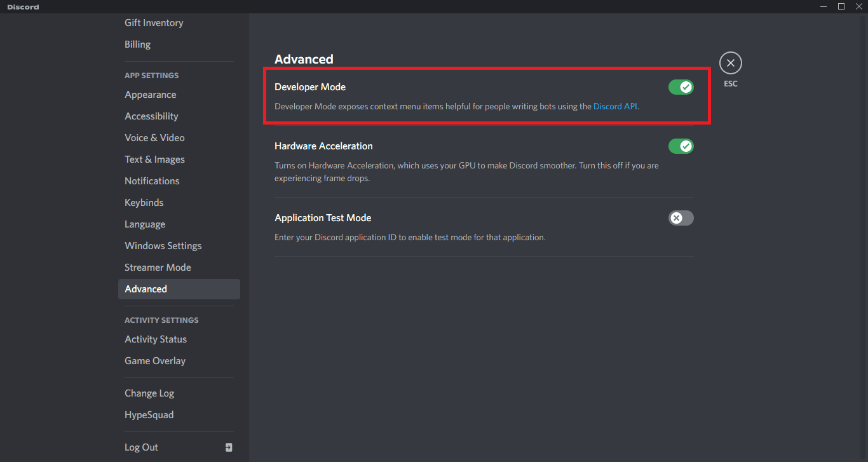
Task: Open Text & Images settings
Action: 154,160
